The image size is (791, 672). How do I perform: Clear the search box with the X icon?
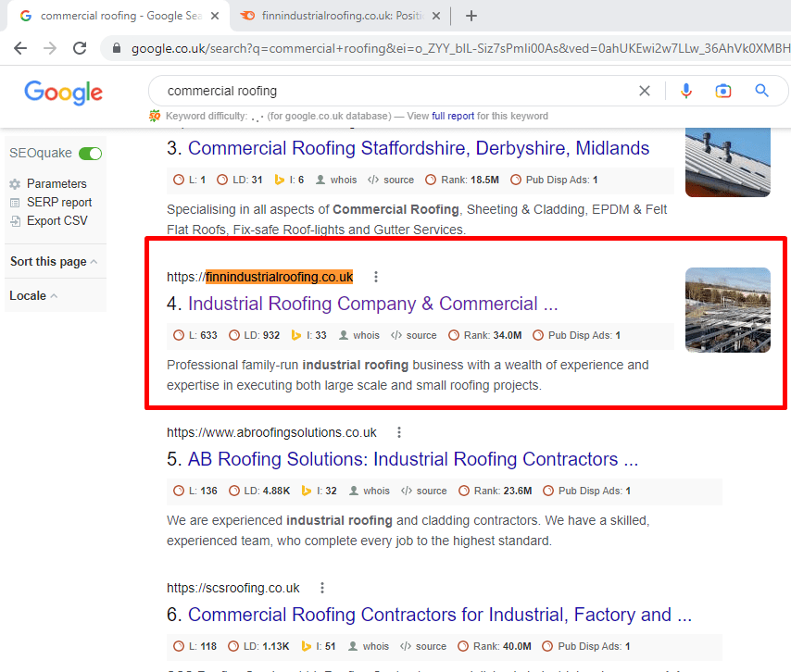click(x=645, y=91)
